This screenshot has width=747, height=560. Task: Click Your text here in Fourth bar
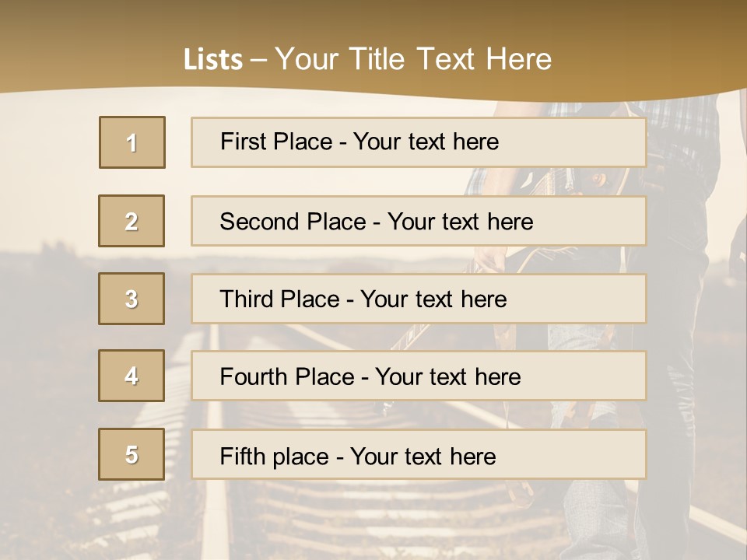tap(447, 377)
